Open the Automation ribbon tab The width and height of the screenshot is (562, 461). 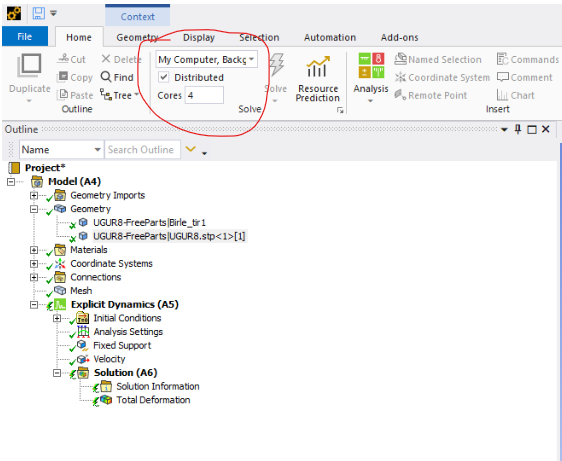(x=330, y=37)
